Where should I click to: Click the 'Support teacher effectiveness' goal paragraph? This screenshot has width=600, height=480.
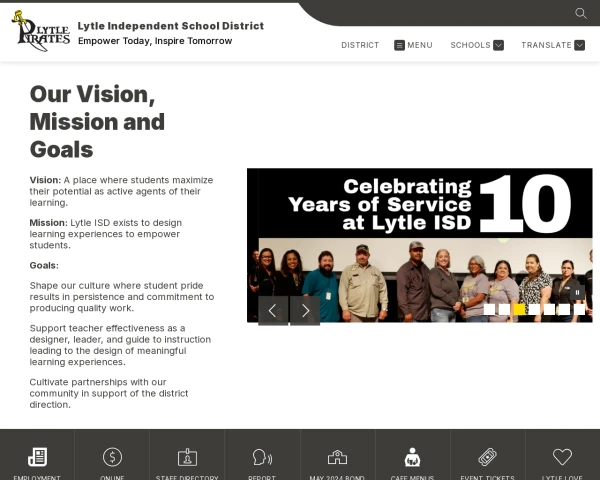[120, 345]
